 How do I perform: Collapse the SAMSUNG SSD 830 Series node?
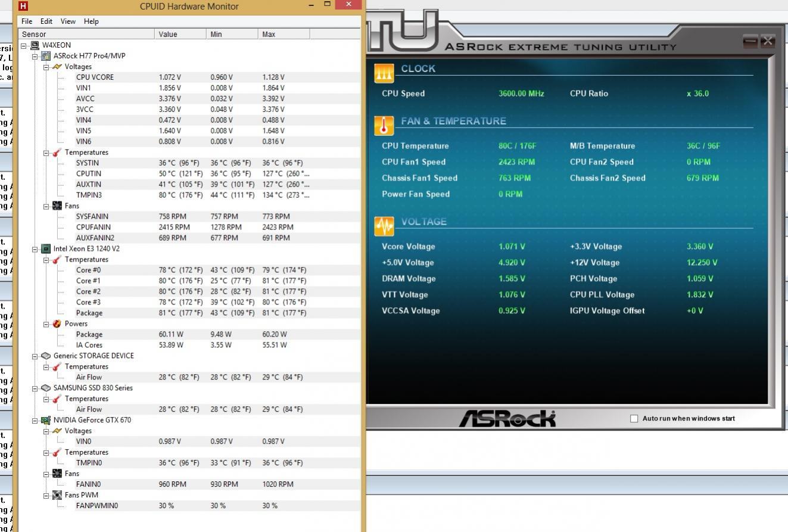click(35, 388)
